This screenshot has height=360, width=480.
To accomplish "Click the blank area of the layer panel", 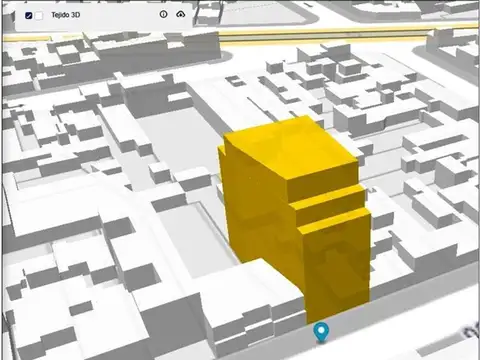I will click(x=120, y=15).
